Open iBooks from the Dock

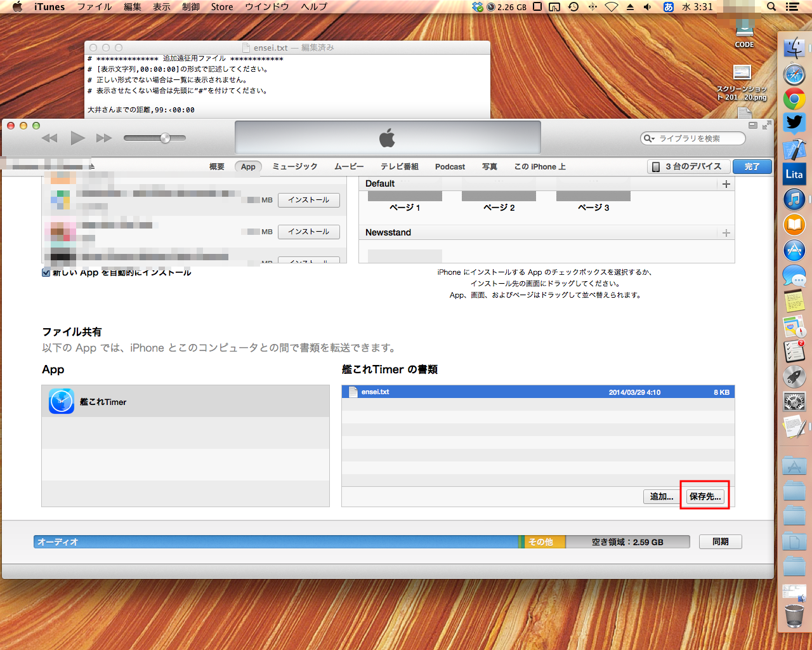tap(794, 224)
